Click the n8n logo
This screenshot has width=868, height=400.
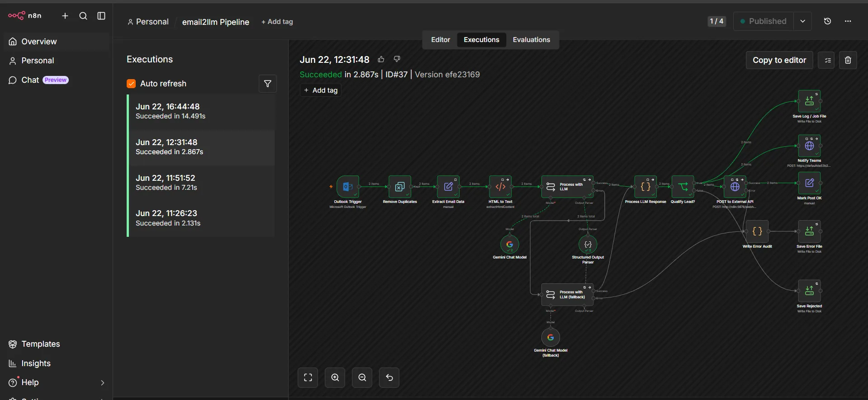25,16
